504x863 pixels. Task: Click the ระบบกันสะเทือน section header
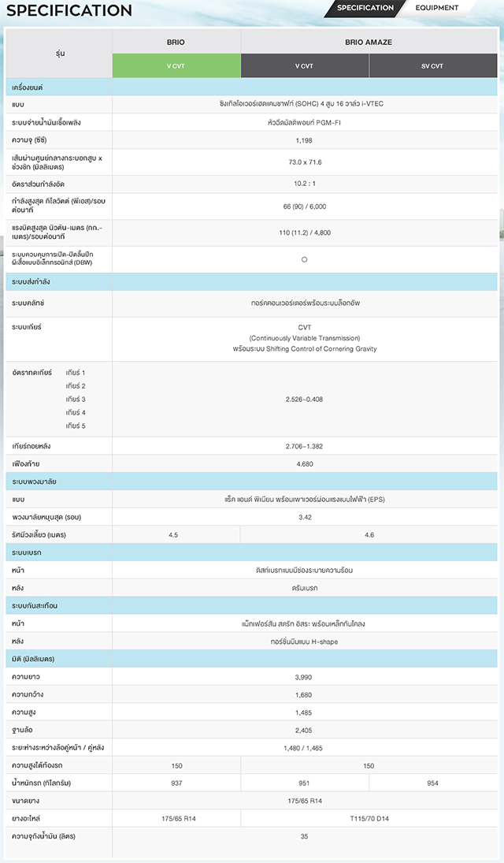pos(251,606)
